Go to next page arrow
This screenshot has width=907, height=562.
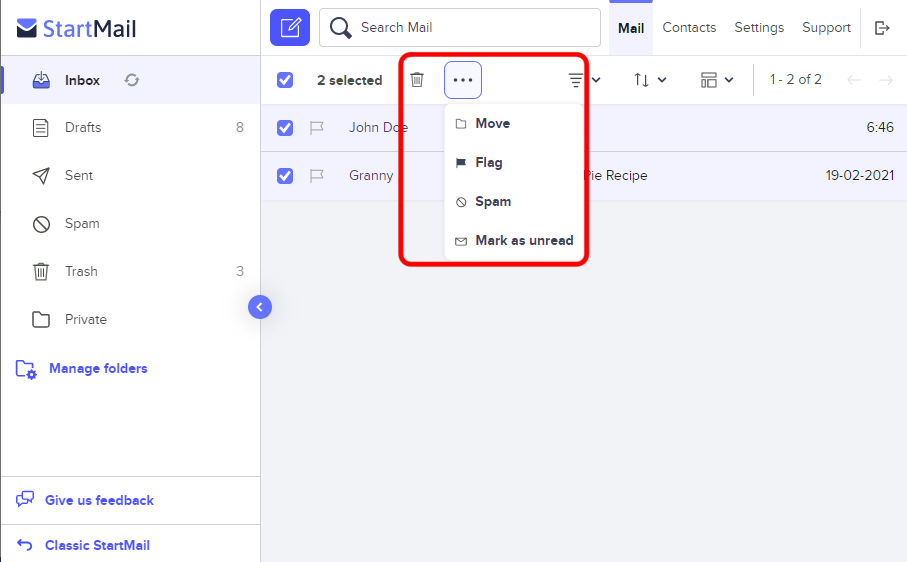click(x=886, y=80)
